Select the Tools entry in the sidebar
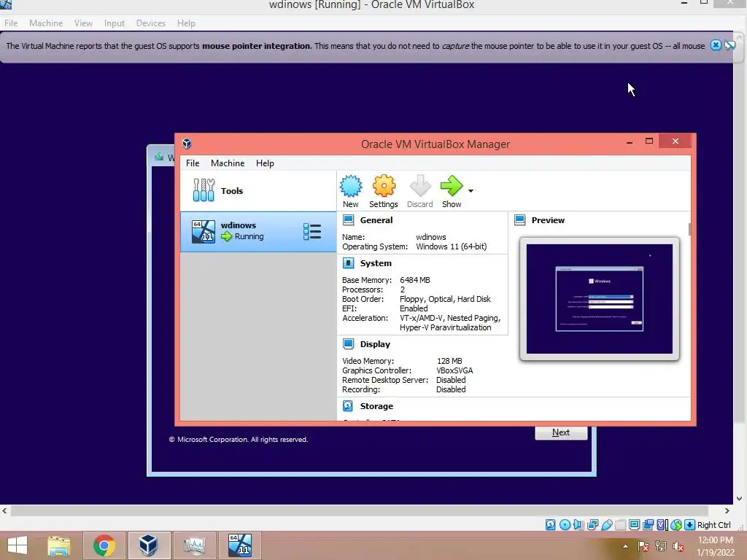 pos(258,190)
